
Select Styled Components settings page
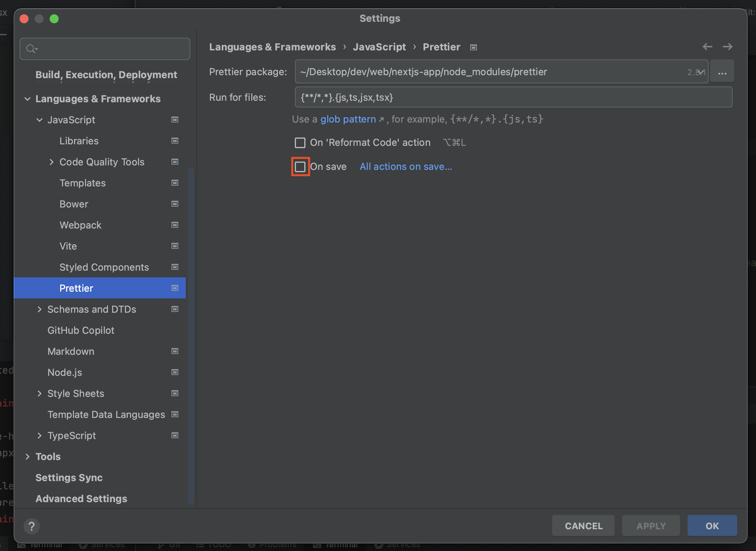(104, 267)
